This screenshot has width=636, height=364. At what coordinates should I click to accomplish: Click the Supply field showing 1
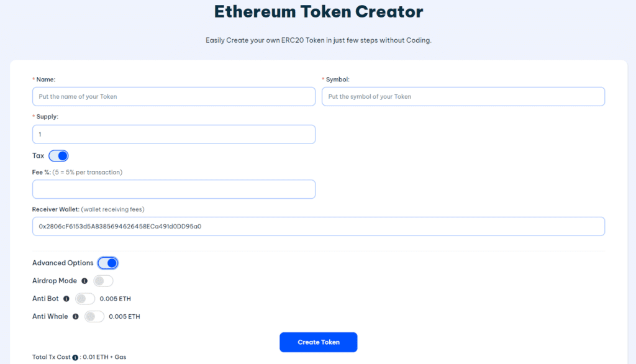click(x=174, y=134)
